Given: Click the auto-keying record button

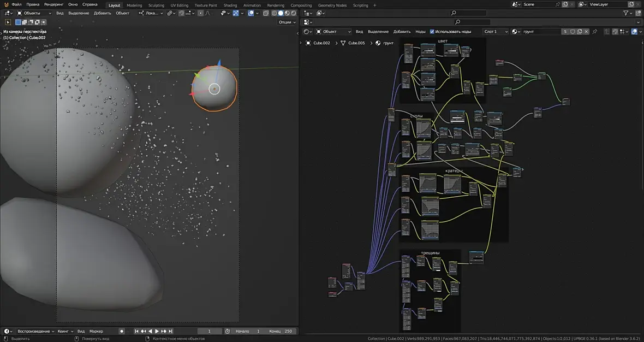Looking at the screenshot, I should pyautogui.click(x=122, y=331).
